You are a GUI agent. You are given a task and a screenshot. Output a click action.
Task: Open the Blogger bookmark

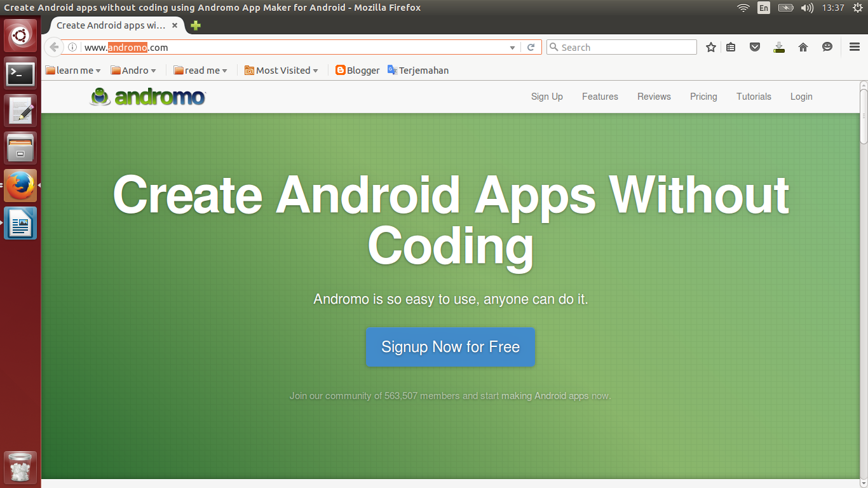(x=358, y=71)
